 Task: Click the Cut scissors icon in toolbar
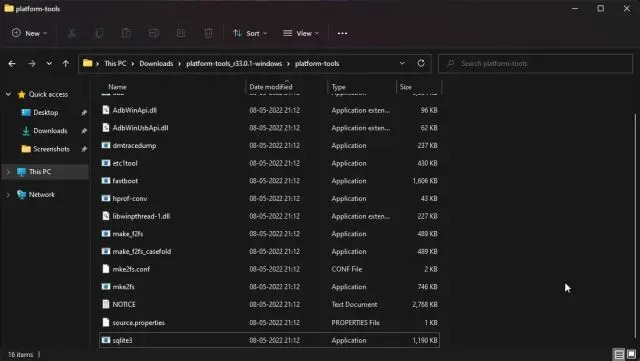[72, 33]
